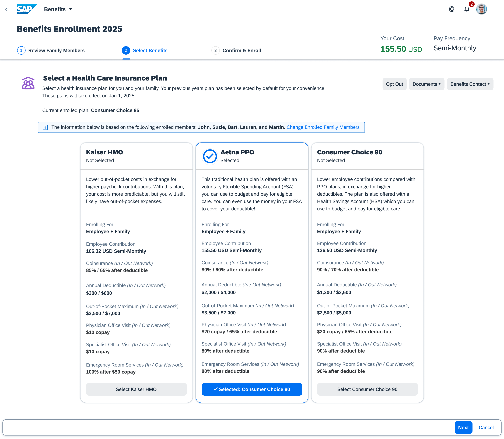Click the family health care icon
The image size is (504, 439).
(x=28, y=83)
